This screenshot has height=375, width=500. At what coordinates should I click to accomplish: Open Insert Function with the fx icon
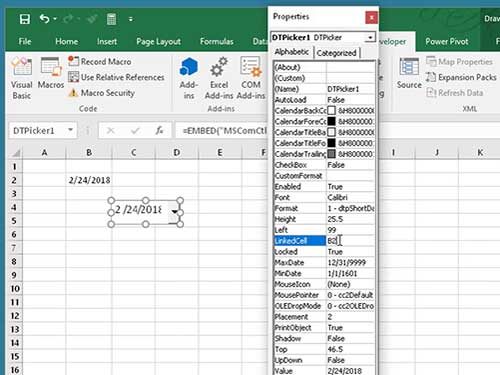(159, 131)
